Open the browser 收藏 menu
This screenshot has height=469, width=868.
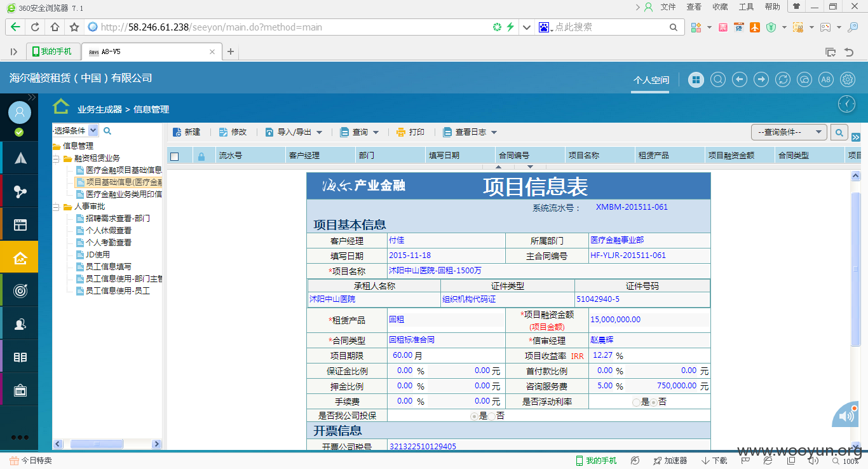(x=720, y=7)
